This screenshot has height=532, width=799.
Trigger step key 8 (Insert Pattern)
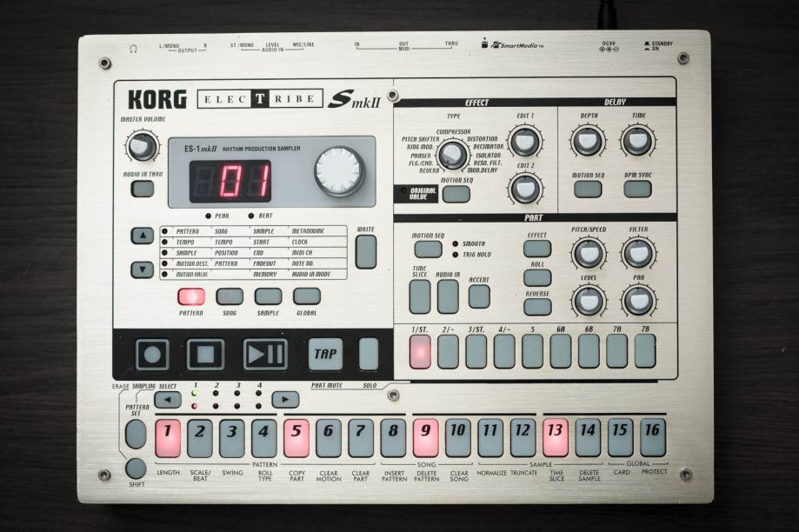coord(393,438)
